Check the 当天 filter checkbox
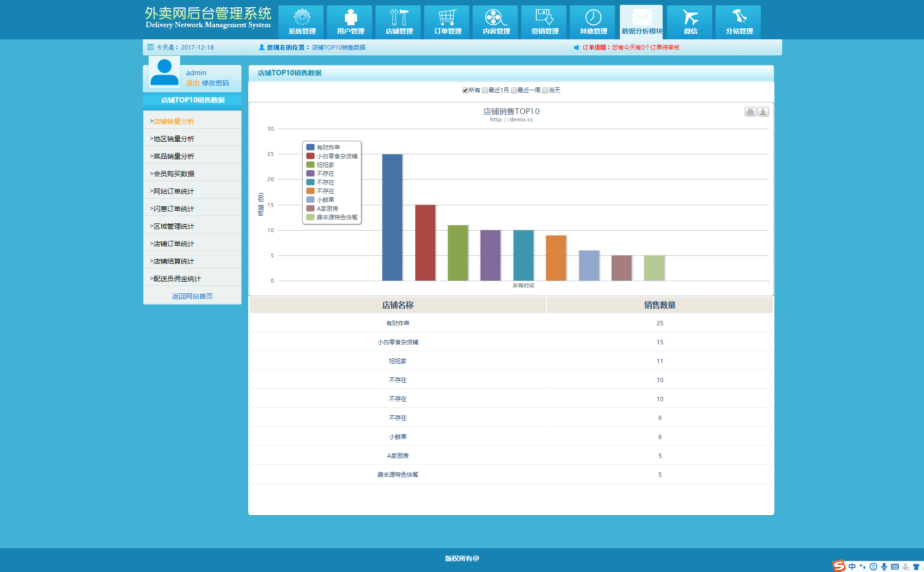 tap(545, 90)
